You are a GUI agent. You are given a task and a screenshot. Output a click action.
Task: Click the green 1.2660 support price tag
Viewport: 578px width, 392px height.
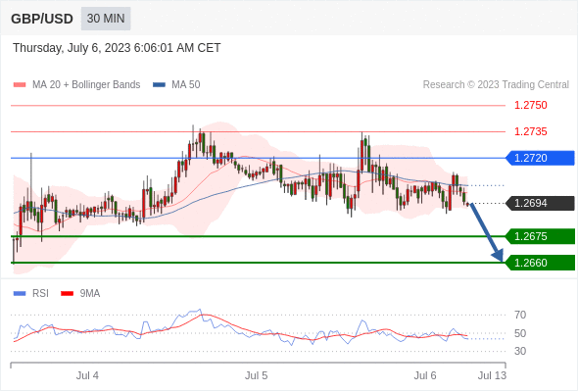coord(540,263)
